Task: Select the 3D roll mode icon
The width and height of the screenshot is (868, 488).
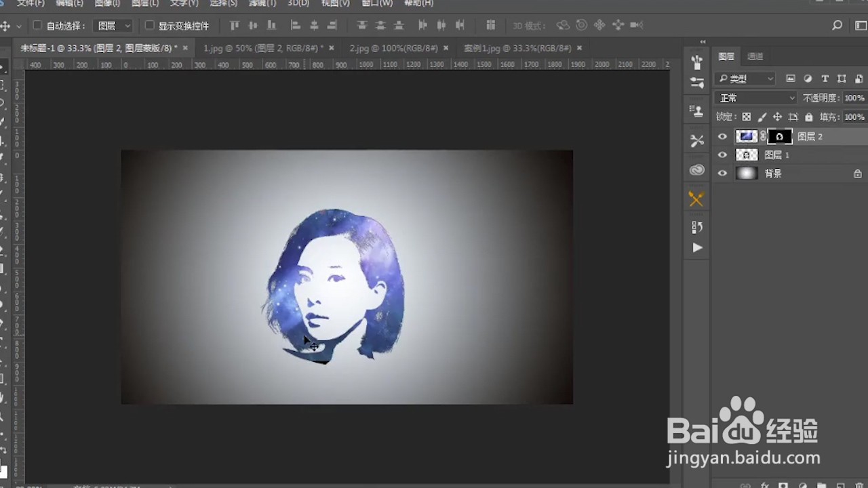Action: click(x=581, y=26)
